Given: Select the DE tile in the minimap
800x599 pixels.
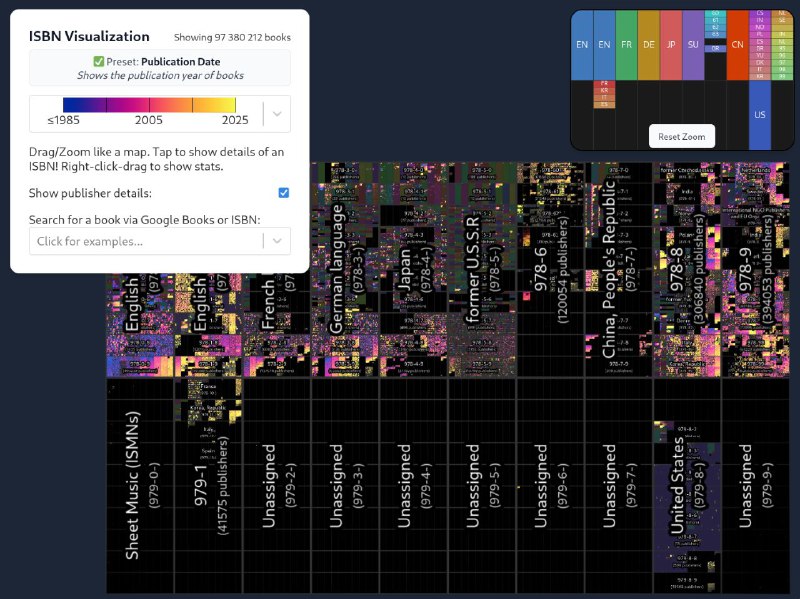Looking at the screenshot, I should tap(648, 44).
